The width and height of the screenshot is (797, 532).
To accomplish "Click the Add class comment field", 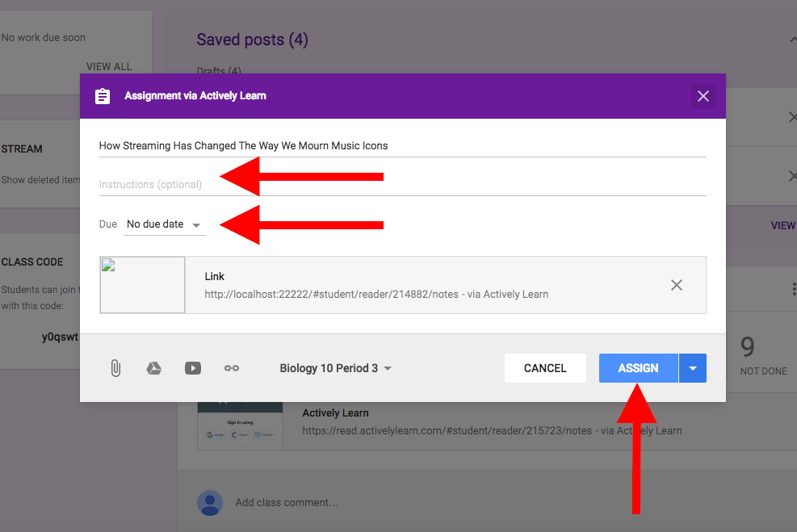I will (x=287, y=502).
